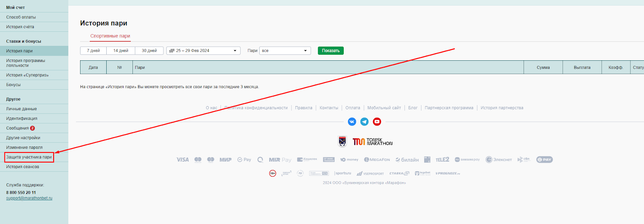The image size is (644, 224).
Task: Select the 7 дней period filter
Action: click(93, 51)
